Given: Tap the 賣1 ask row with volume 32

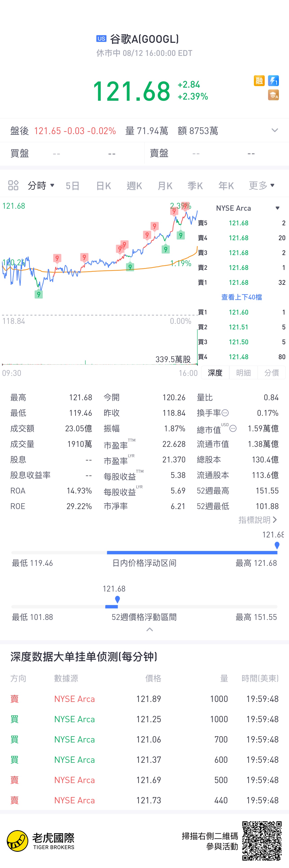Looking at the screenshot, I should click(242, 282).
